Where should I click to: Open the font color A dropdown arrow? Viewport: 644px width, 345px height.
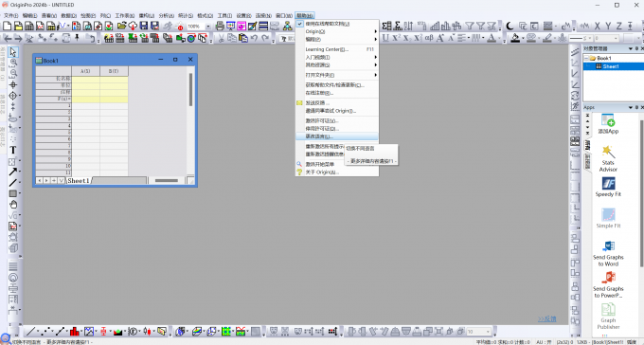pos(500,38)
